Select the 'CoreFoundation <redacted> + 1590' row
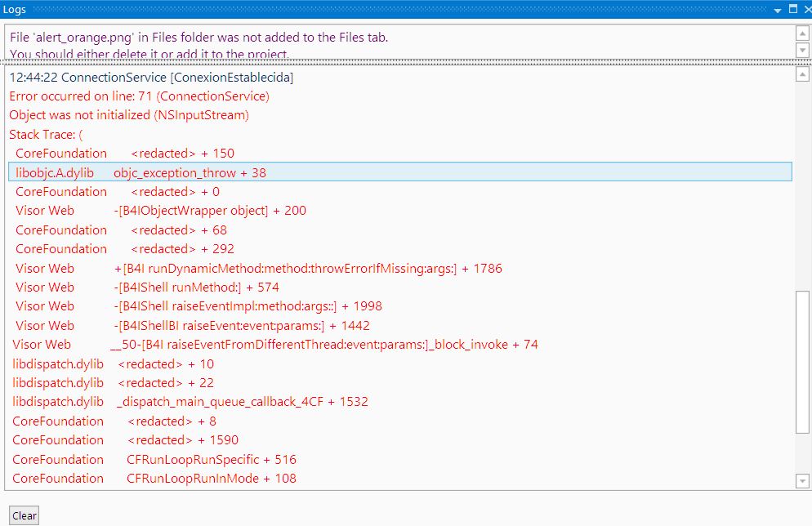Screen dimensions: 812x526 click(400, 440)
